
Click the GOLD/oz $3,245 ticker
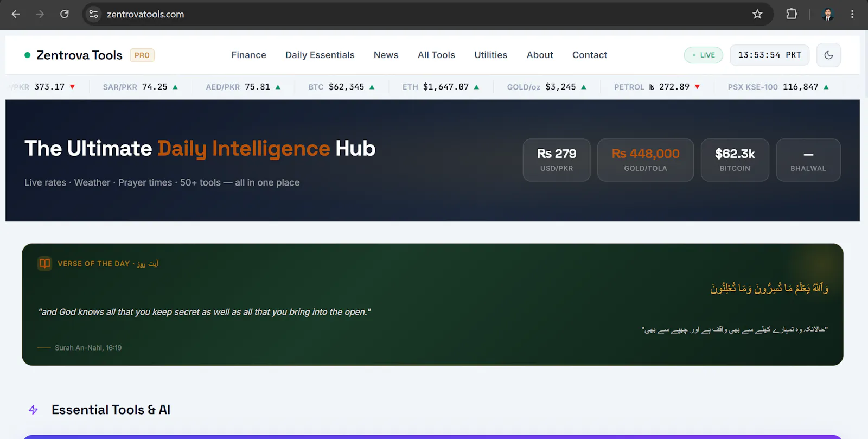[547, 87]
